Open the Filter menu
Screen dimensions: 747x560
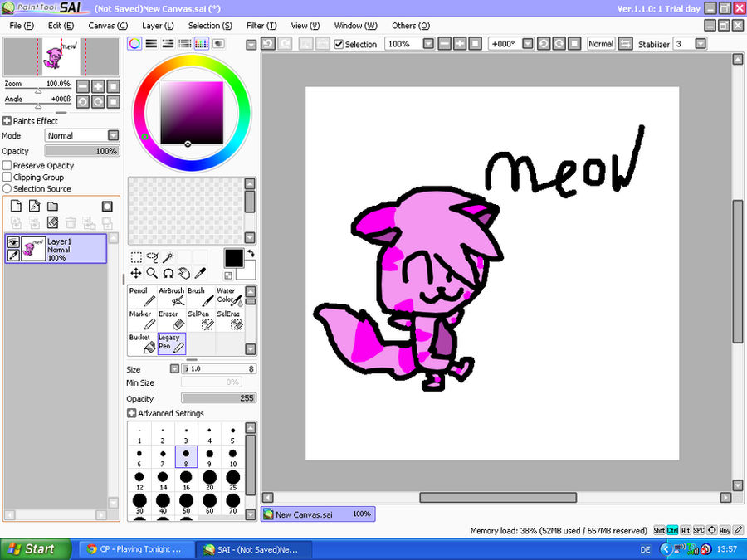[261, 26]
